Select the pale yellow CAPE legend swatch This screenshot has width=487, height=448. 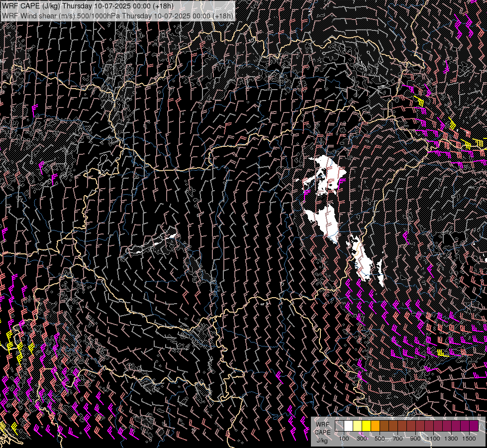(x=358, y=426)
